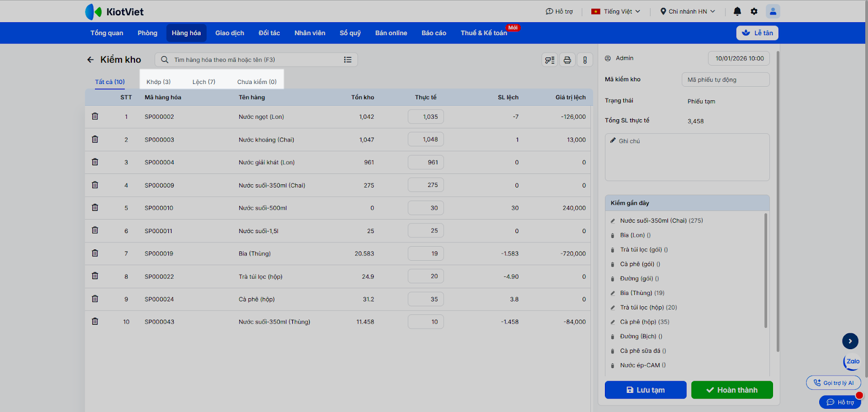Open the Zalo chat widget
868x412 pixels.
(x=852, y=362)
